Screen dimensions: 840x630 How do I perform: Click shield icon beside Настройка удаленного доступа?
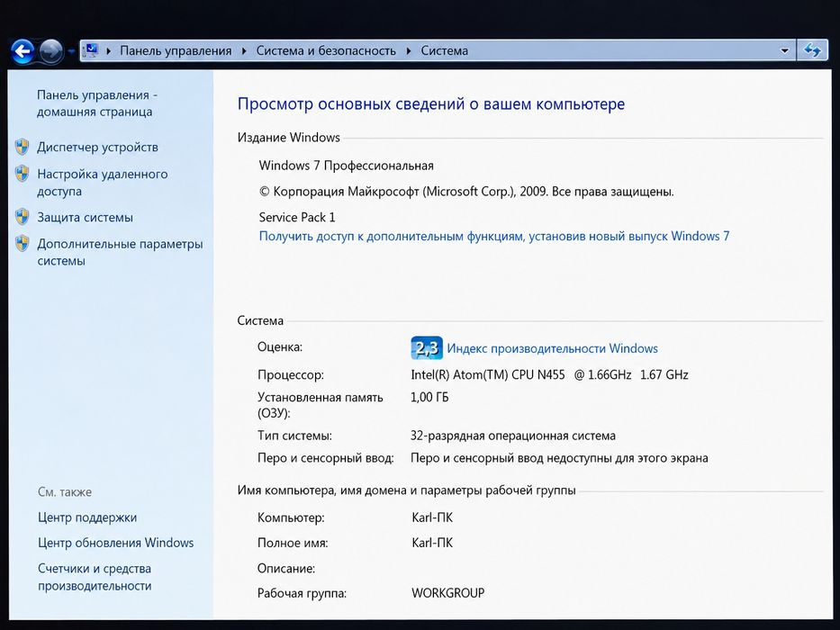[x=22, y=174]
